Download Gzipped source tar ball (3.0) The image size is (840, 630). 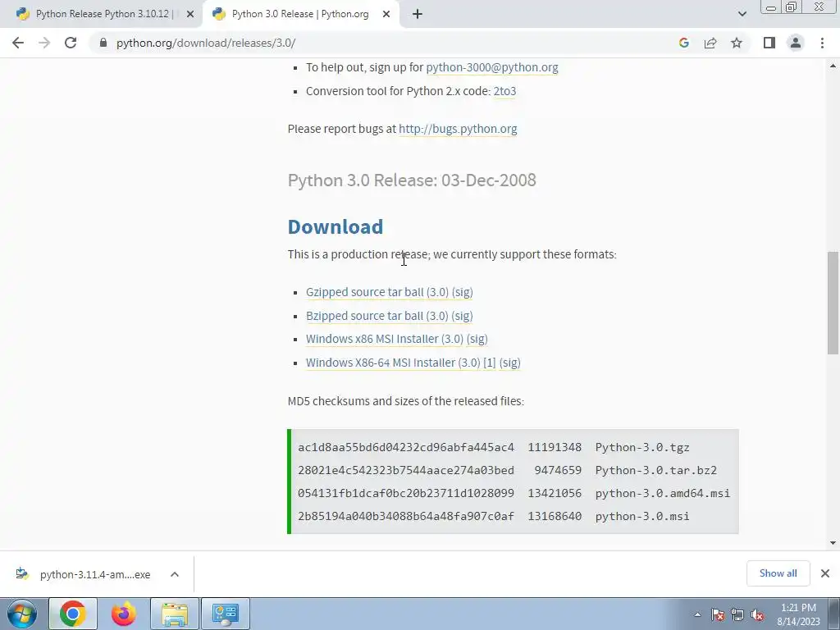pos(377,292)
